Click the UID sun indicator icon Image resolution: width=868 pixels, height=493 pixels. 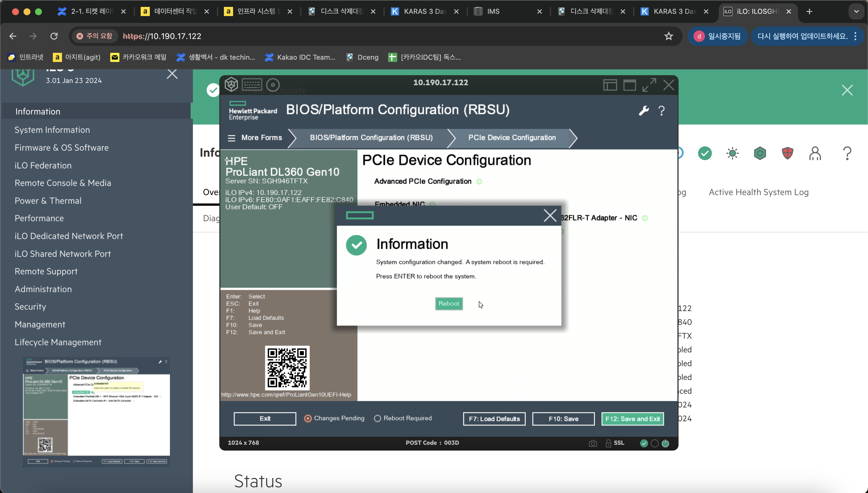pyautogui.click(x=732, y=154)
